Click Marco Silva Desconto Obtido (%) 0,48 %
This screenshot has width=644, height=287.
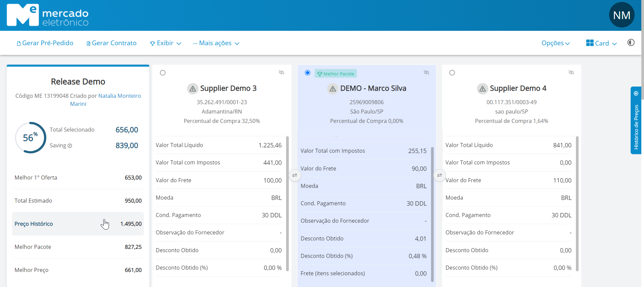418,256
